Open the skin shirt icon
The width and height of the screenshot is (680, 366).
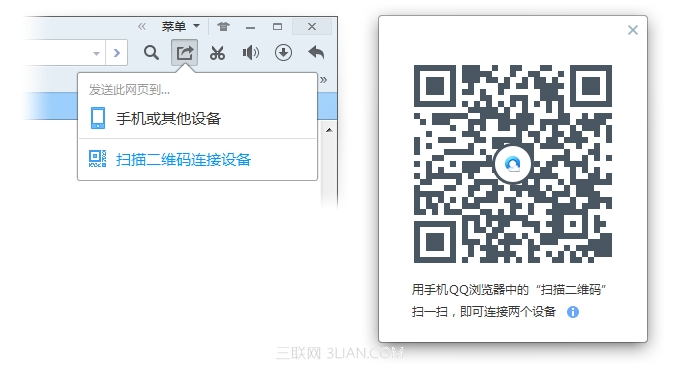coord(223,26)
